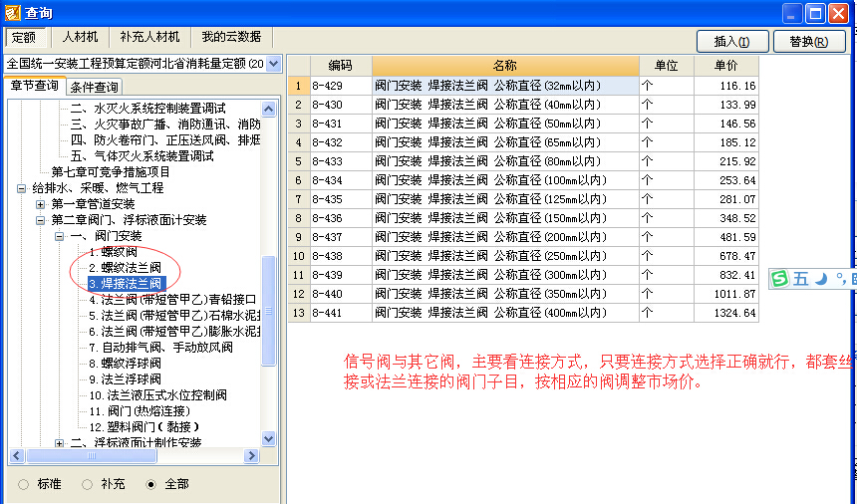Expand the 第一章管道安装 node

pos(41,204)
